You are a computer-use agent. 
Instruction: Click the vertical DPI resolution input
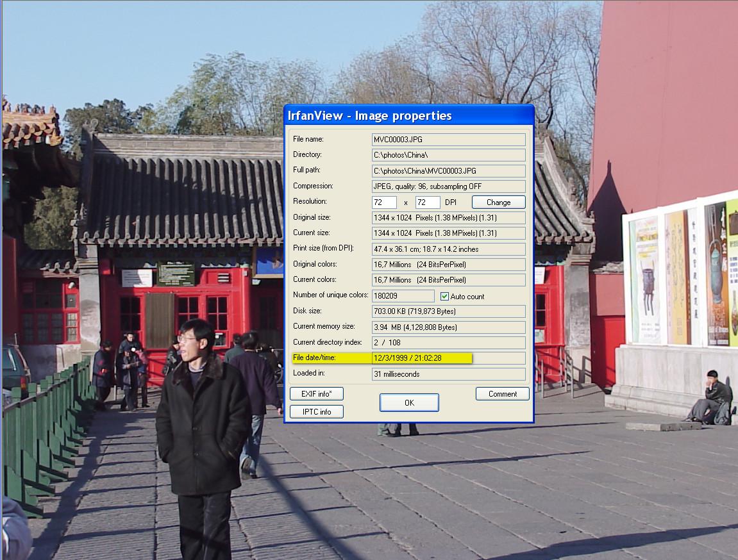428,202
